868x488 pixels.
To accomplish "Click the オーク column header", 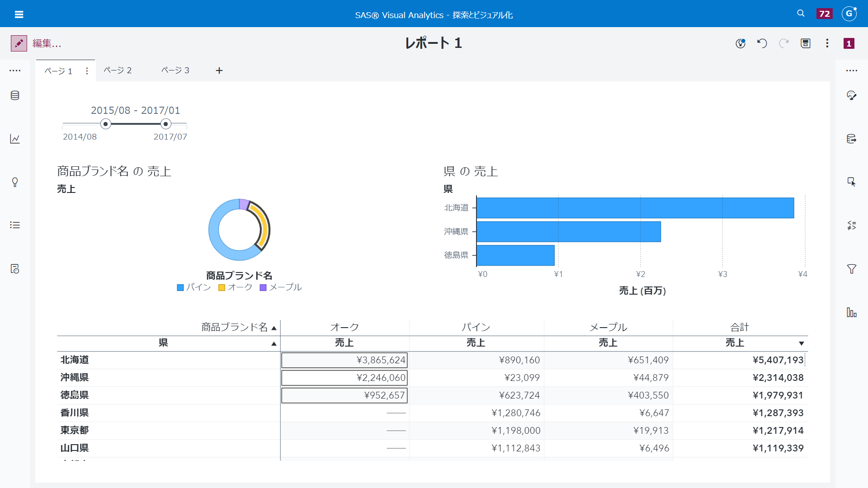I will click(344, 327).
